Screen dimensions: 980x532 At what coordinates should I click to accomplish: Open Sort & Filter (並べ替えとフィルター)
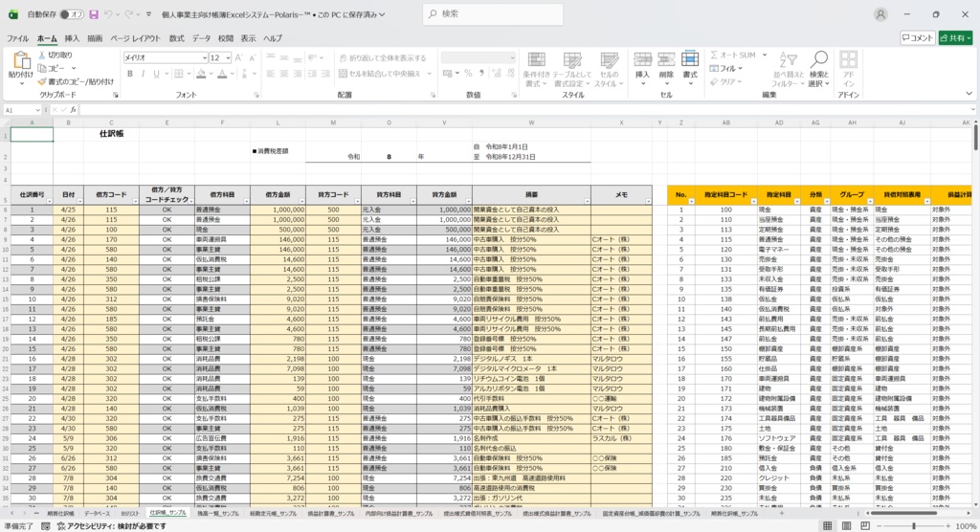click(x=788, y=70)
